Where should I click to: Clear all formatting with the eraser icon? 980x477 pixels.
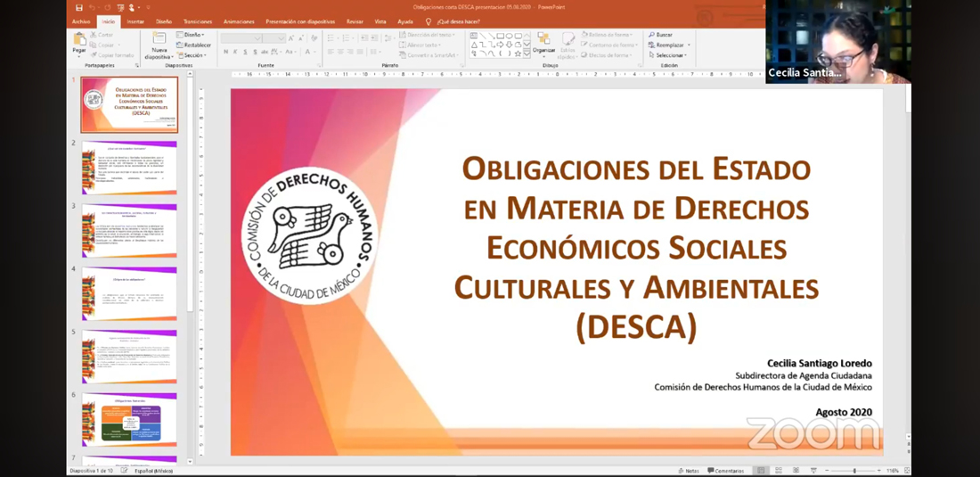tap(315, 38)
